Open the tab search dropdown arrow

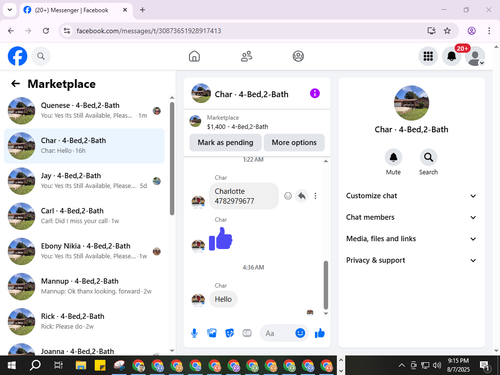click(10, 10)
